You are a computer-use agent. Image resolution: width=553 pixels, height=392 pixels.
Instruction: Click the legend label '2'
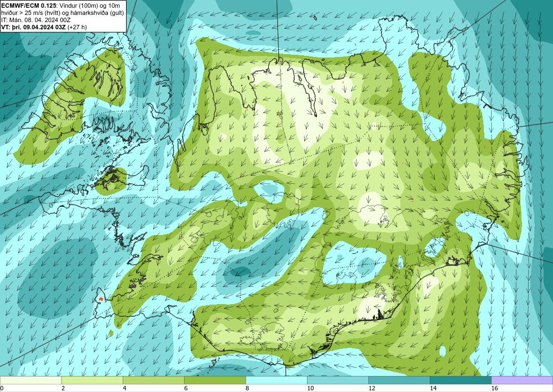click(x=63, y=389)
